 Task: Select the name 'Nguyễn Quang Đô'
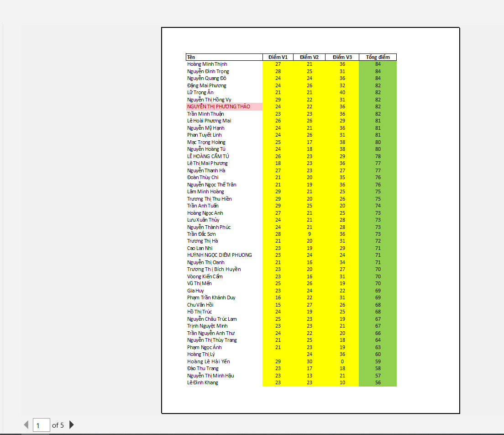[207, 78]
